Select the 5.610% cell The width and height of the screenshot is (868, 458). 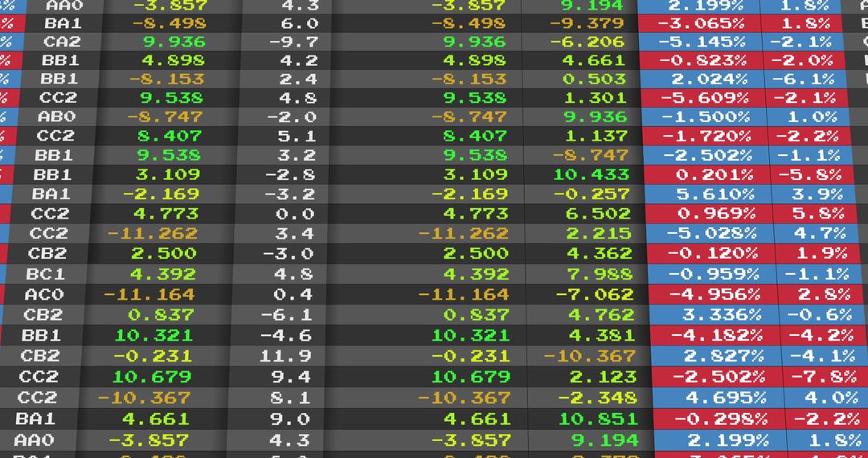tap(709, 194)
